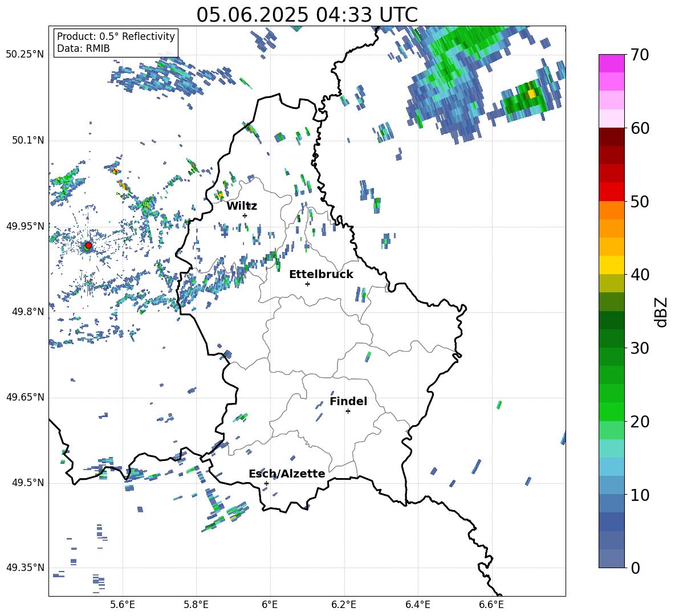This screenshot has height=616, width=675.
Task: Click the red radar site marker dot
Action: (x=88, y=246)
